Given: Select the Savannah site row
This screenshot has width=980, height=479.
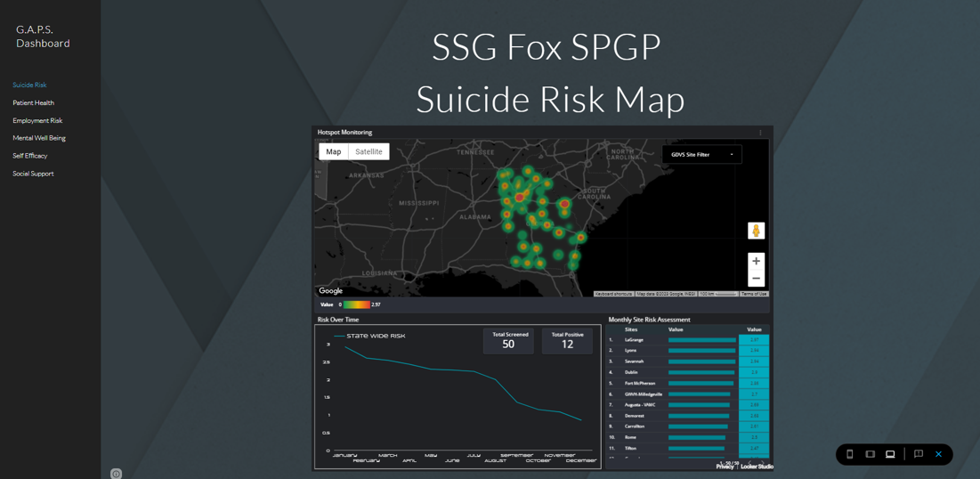Looking at the screenshot, I should pyautogui.click(x=687, y=361).
